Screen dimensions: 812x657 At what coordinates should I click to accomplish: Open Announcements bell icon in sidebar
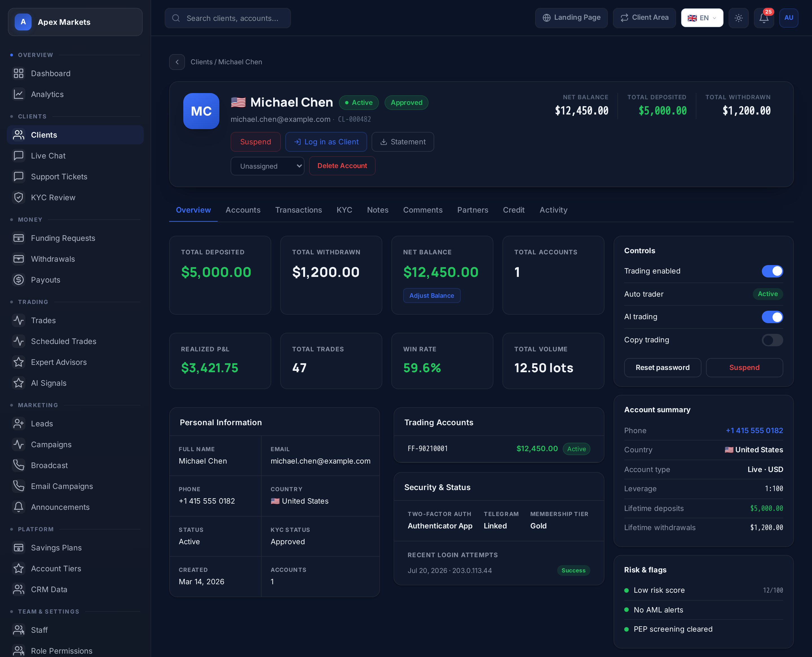pyautogui.click(x=19, y=507)
